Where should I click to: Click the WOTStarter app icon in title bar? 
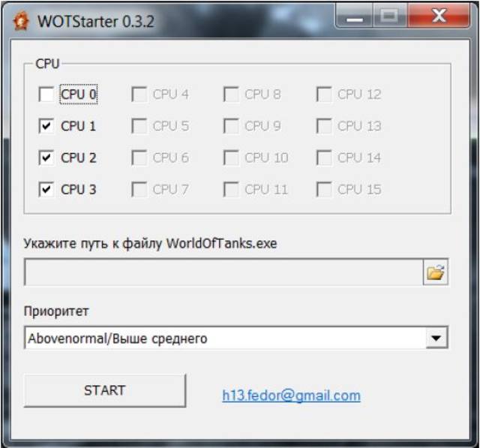pos(21,21)
